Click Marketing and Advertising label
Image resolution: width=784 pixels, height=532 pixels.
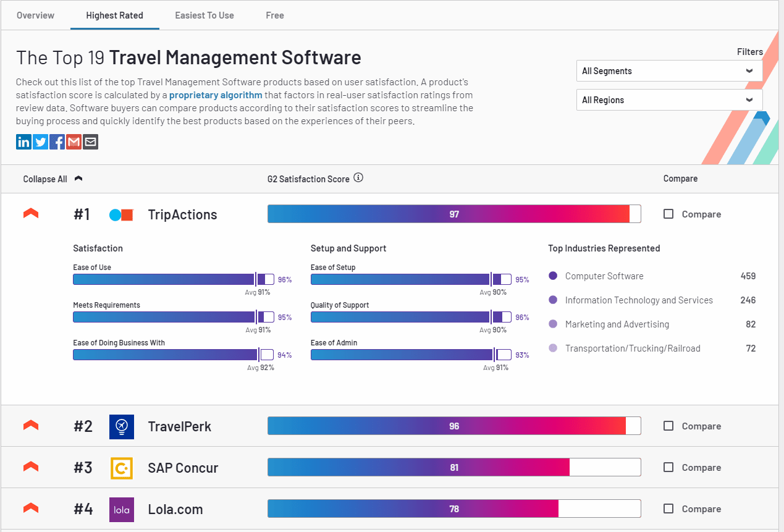tap(617, 324)
